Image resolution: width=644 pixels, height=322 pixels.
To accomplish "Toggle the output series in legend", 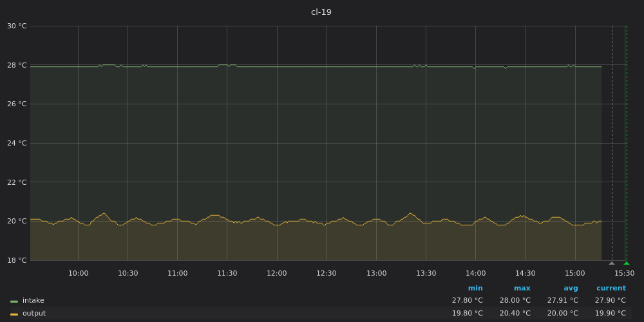I will (x=34, y=314).
